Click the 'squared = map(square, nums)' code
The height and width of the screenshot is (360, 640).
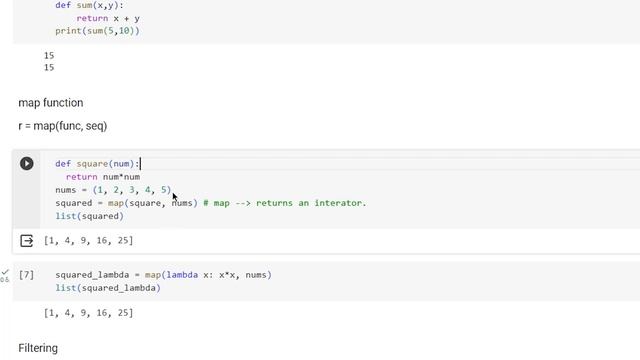coord(127,203)
